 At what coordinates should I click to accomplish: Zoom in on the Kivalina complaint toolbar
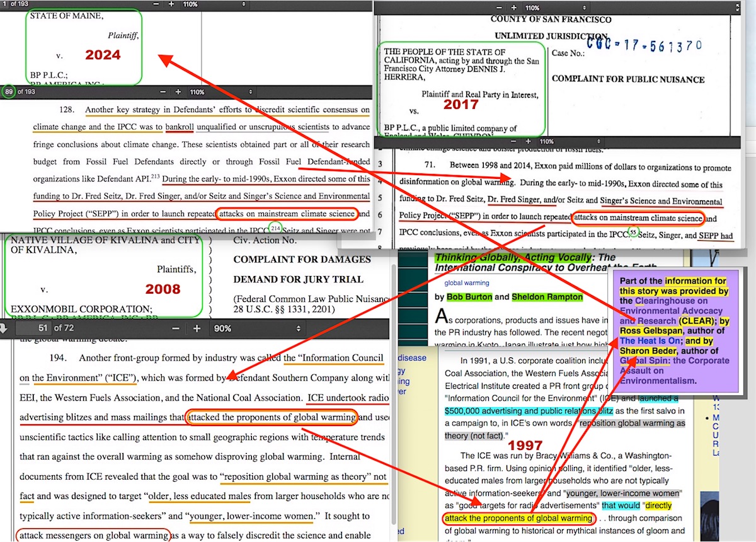click(x=196, y=328)
